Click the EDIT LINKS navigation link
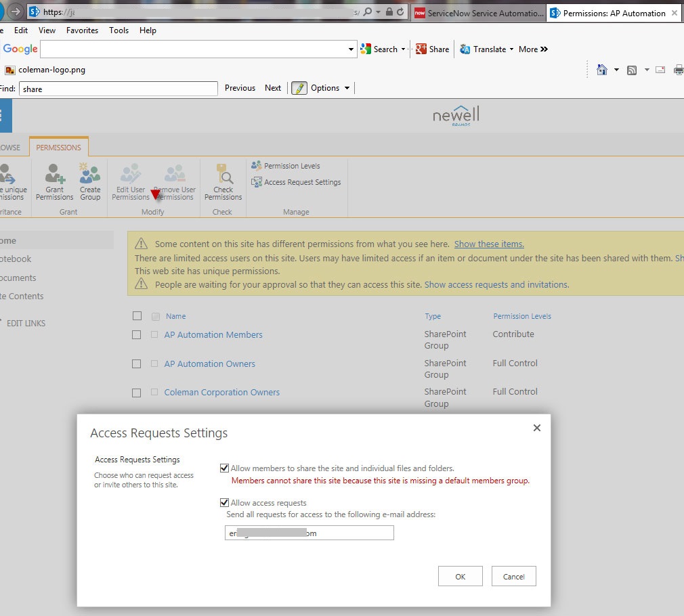Image resolution: width=684 pixels, height=616 pixels. [x=26, y=324]
